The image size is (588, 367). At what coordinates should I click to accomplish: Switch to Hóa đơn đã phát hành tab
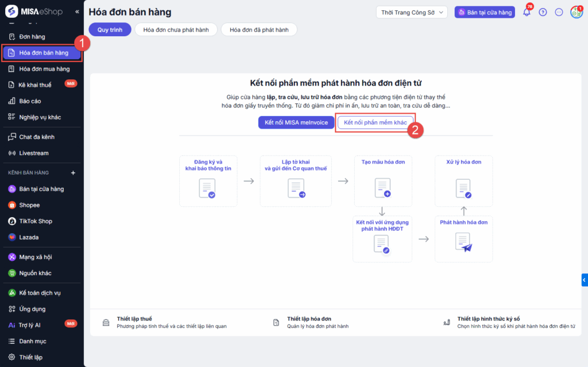[258, 30]
